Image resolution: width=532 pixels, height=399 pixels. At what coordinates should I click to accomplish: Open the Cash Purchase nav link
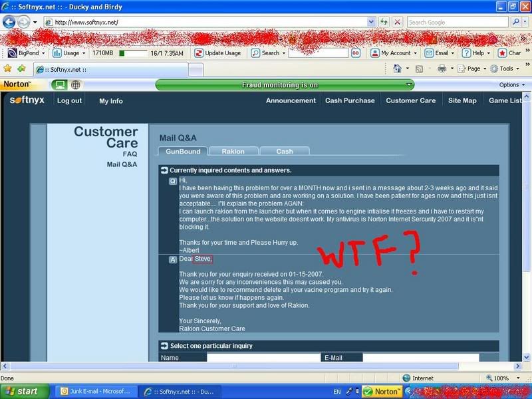(x=350, y=100)
